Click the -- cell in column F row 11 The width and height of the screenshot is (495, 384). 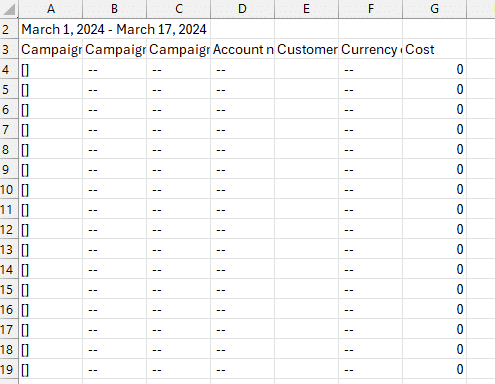tap(370, 209)
